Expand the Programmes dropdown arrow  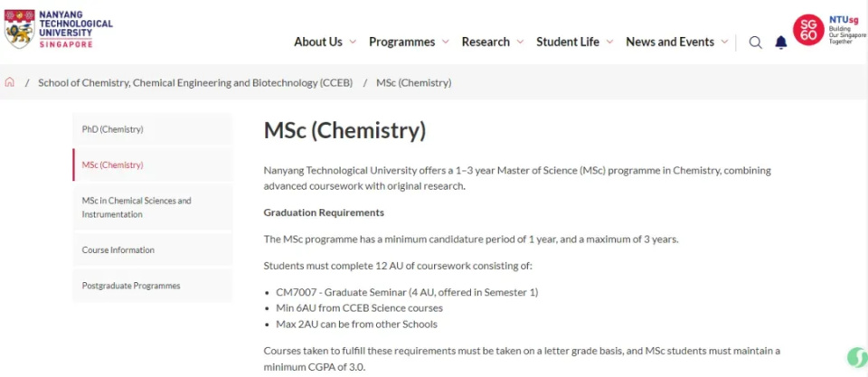444,42
